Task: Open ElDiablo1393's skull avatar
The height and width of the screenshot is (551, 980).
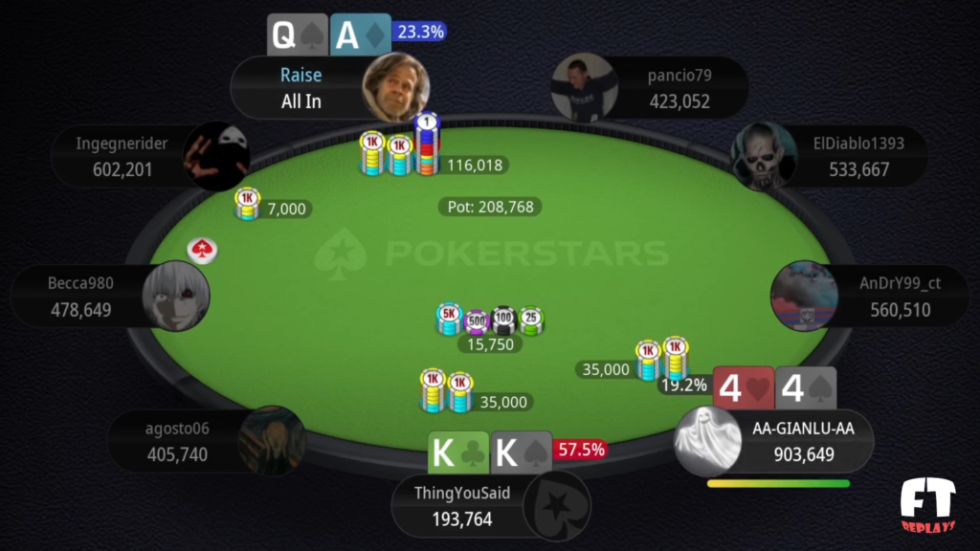Action: 764,156
